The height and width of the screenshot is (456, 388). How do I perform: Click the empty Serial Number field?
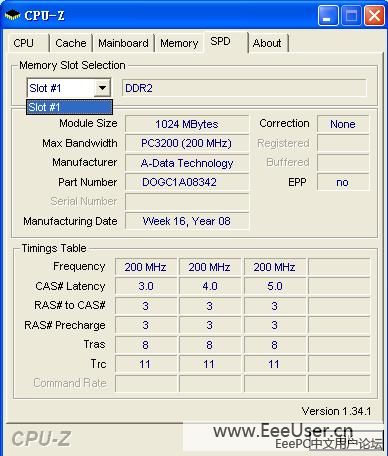point(187,202)
